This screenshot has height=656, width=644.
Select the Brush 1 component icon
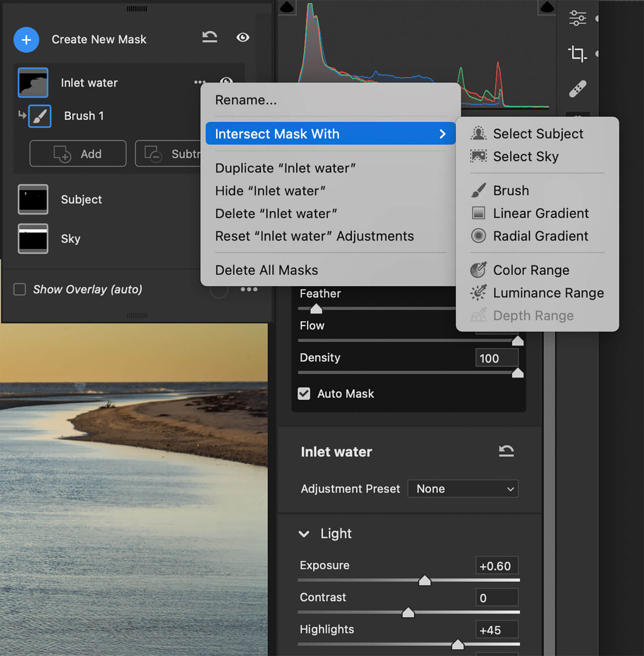coord(40,116)
